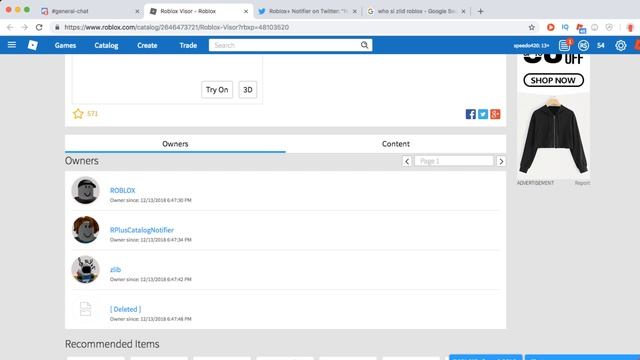Image resolution: width=640 pixels, height=360 pixels.
Task: Switch to the Roblox+ Notifier Twitter tab
Action: (x=307, y=11)
